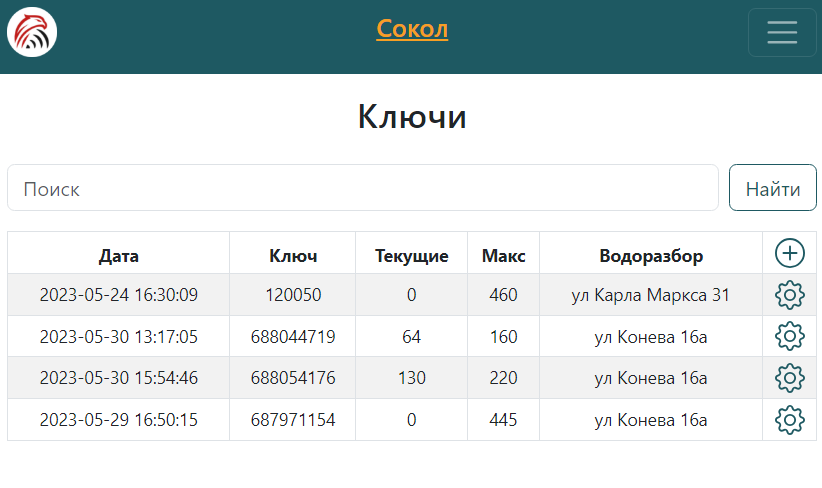Click the Sokol falcon logo
822x488 pixels.
click(x=32, y=32)
